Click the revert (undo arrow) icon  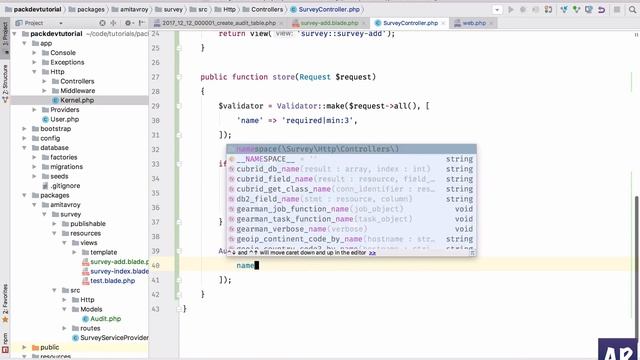tap(602, 9)
